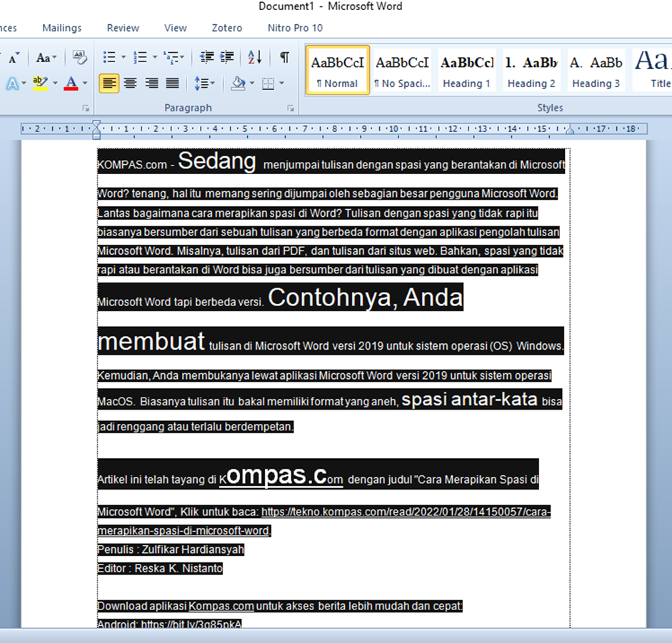Click the Bullets list icon

point(109,57)
